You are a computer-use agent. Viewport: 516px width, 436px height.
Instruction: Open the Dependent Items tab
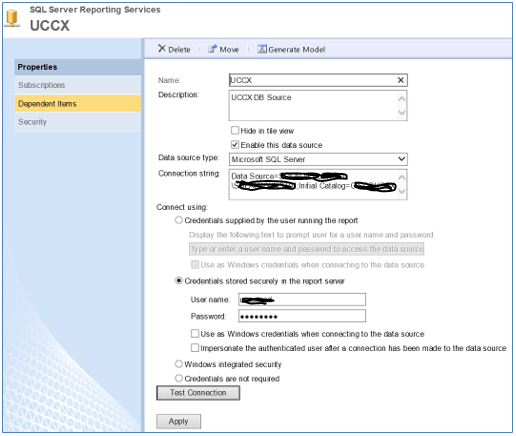point(78,104)
